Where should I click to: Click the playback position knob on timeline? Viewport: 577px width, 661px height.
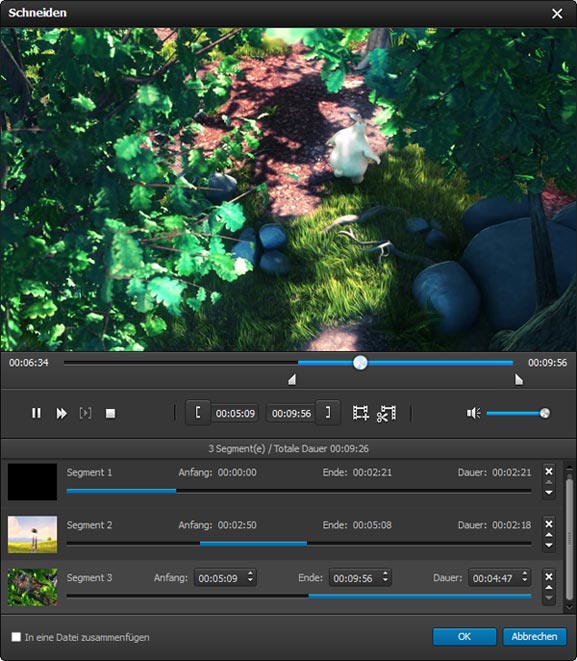click(360, 363)
